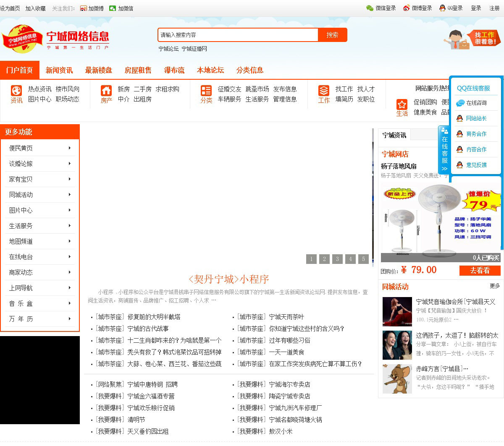Image resolution: width=504 pixels, height=446 pixels.
Task: Click the <契丹宁城>小程序 heading
Action: pyautogui.click(x=228, y=279)
